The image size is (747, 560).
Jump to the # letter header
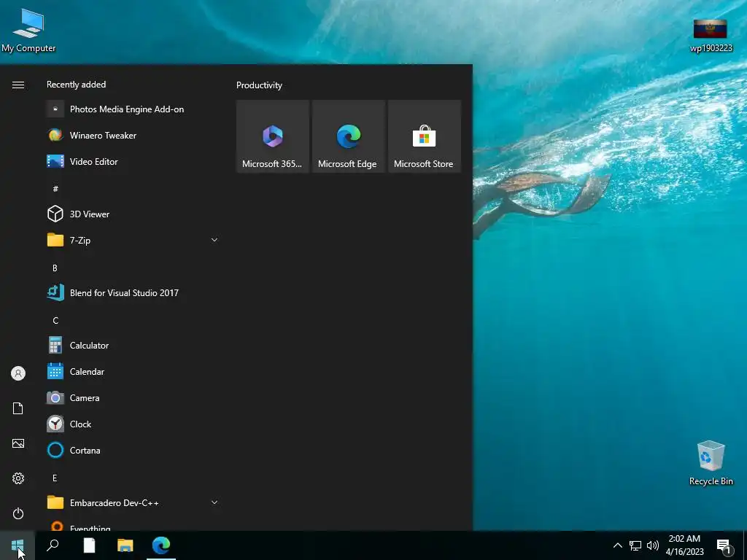pos(55,189)
